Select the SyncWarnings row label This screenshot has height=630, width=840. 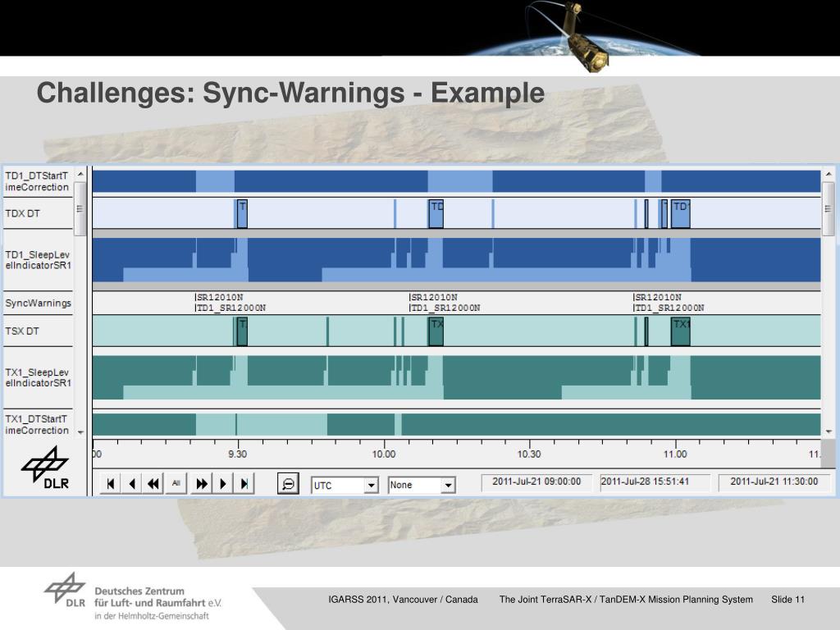click(x=38, y=304)
